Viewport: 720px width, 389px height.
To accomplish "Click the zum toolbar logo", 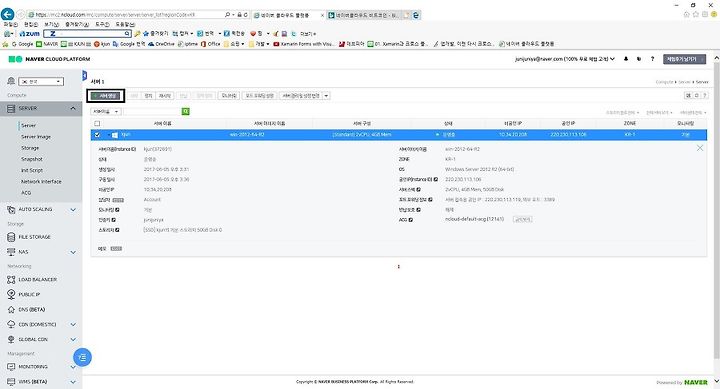I will (x=30, y=34).
